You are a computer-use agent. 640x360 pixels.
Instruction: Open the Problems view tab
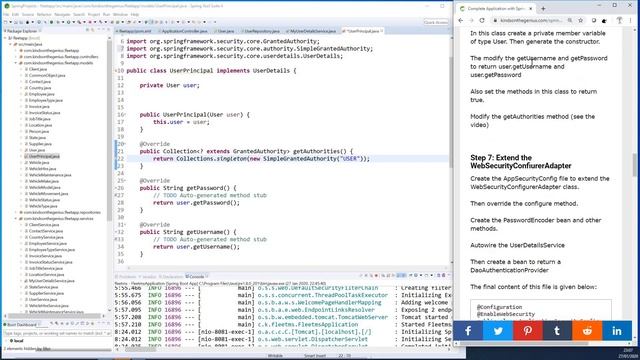tap(127, 277)
